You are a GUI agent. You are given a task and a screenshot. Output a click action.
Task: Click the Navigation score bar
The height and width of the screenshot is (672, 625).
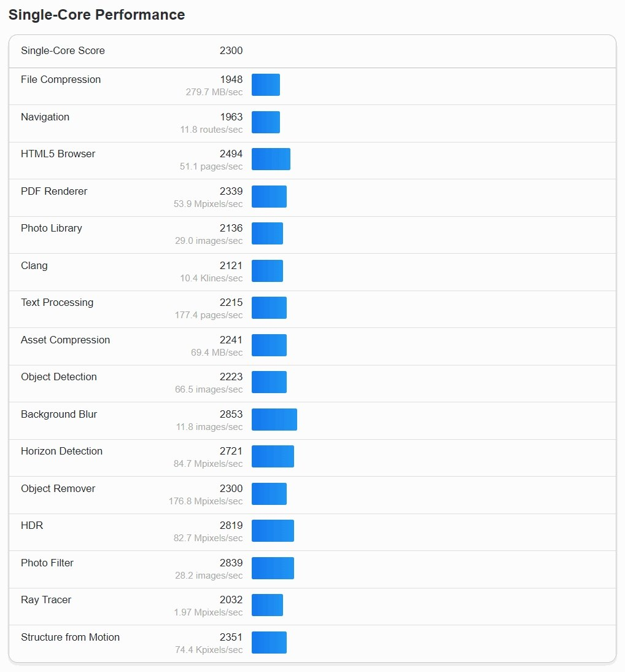click(266, 122)
